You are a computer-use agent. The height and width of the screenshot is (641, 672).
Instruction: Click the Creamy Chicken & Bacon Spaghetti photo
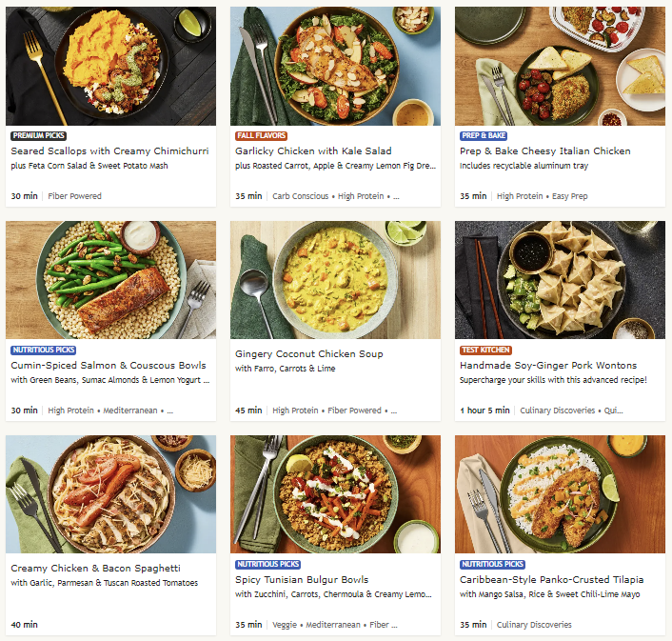(x=110, y=493)
